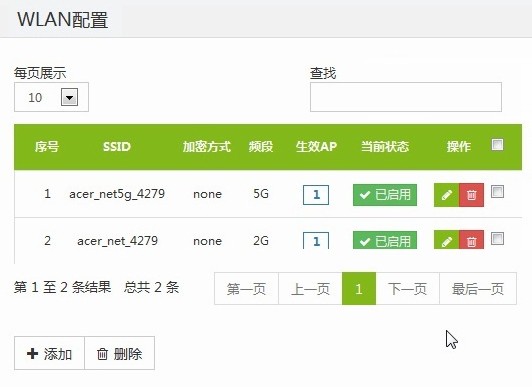
Task: Edit the acer_net5g_4279 WLAN entry
Action: (446, 195)
